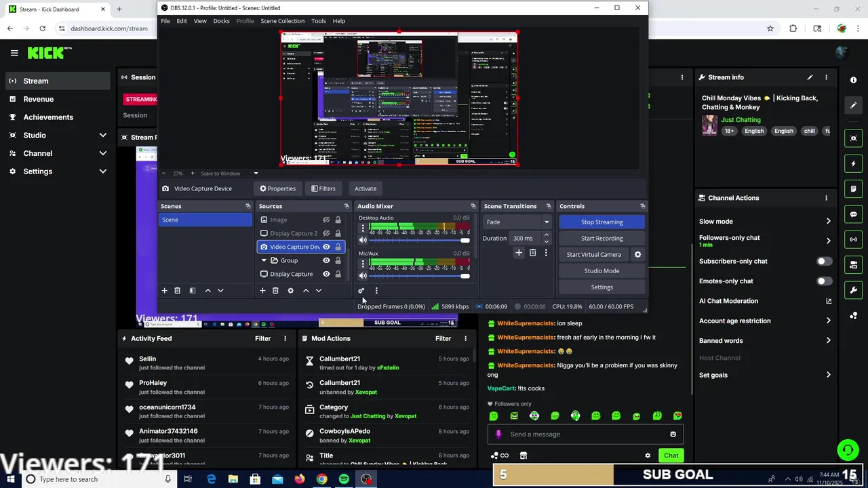Click Windows Start button
Image resolution: width=868 pixels, height=488 pixels.
pos(11,479)
